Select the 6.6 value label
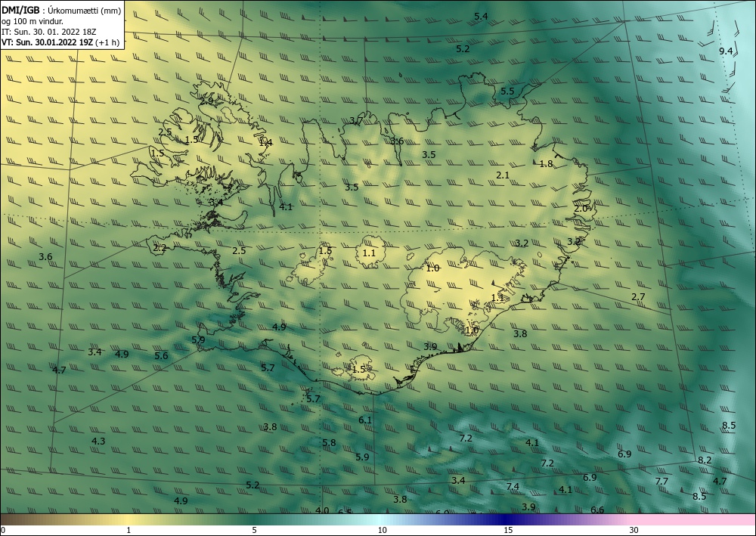The image size is (756, 536). click(597, 510)
